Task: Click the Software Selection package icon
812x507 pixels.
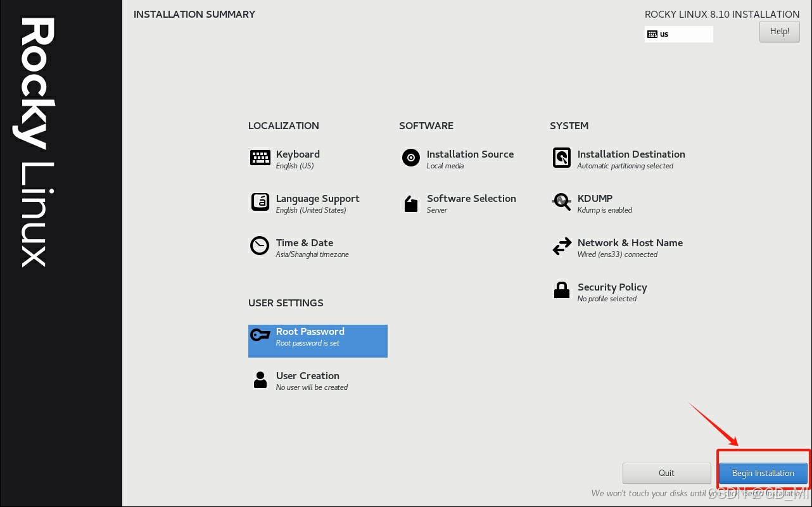Action: click(411, 204)
